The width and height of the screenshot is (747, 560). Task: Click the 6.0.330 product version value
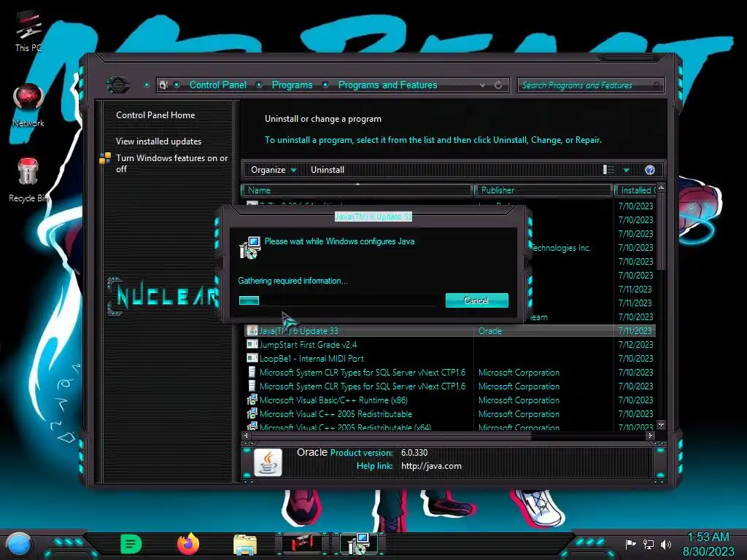414,452
